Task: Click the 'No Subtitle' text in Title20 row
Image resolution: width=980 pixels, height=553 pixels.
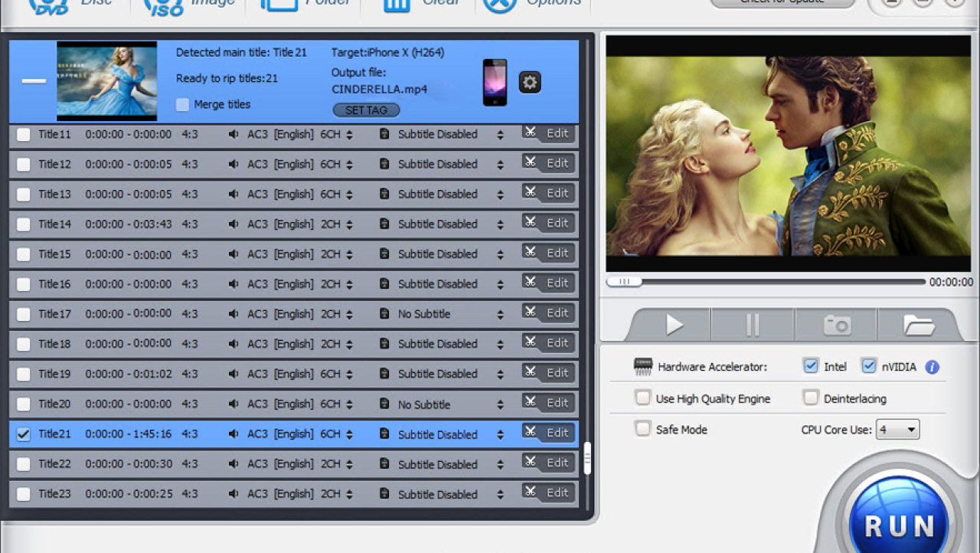Action: coord(424,404)
